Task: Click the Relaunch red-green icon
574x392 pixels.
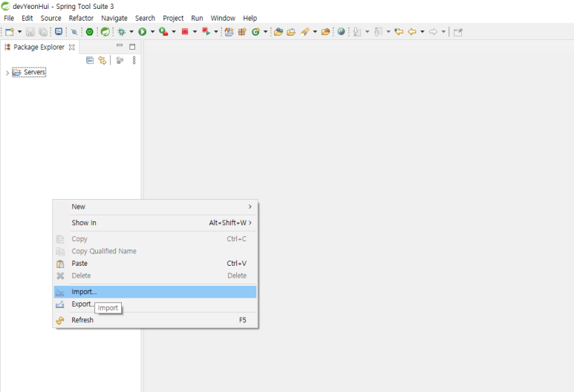Action: click(x=206, y=32)
